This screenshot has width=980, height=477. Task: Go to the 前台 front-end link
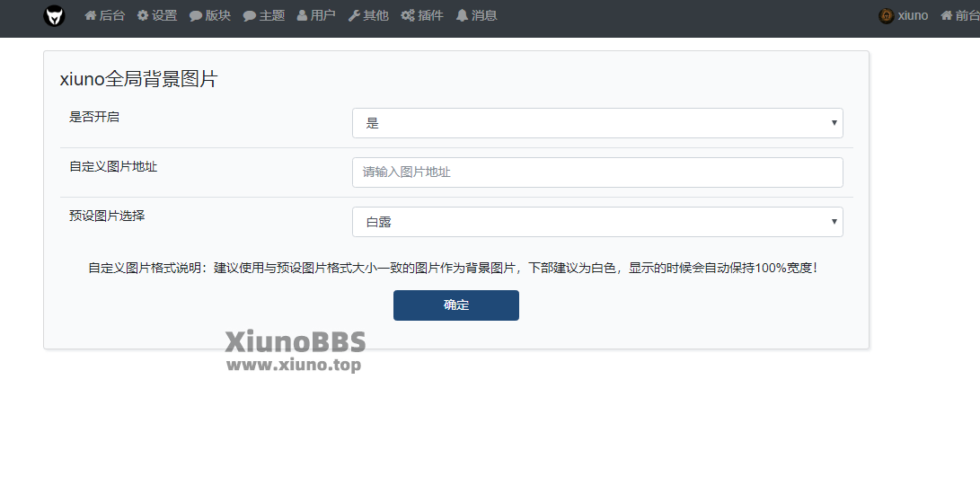tap(960, 15)
